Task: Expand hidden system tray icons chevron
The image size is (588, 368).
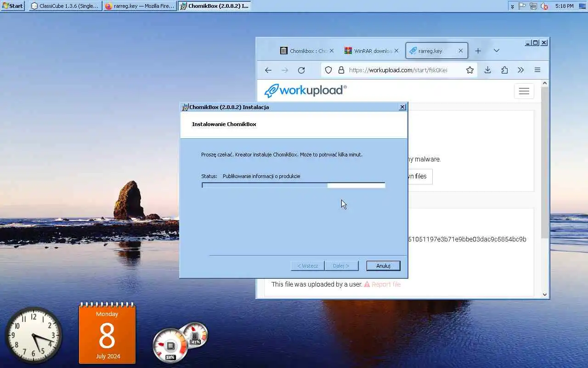Action: click(512, 6)
